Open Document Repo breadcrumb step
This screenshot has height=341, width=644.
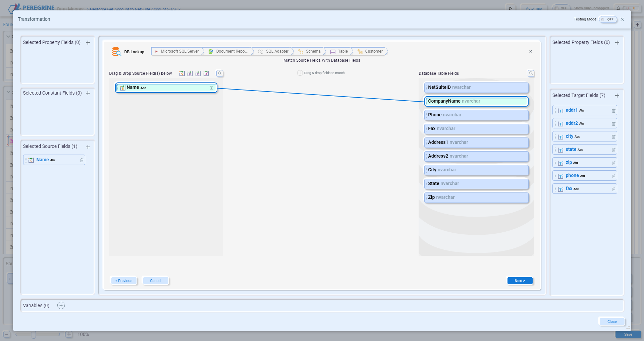point(230,51)
